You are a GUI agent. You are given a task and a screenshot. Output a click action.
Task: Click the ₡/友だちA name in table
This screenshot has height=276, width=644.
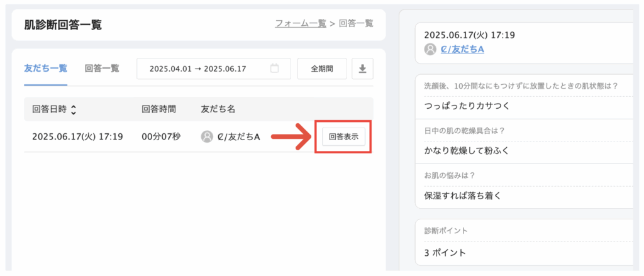[238, 136]
